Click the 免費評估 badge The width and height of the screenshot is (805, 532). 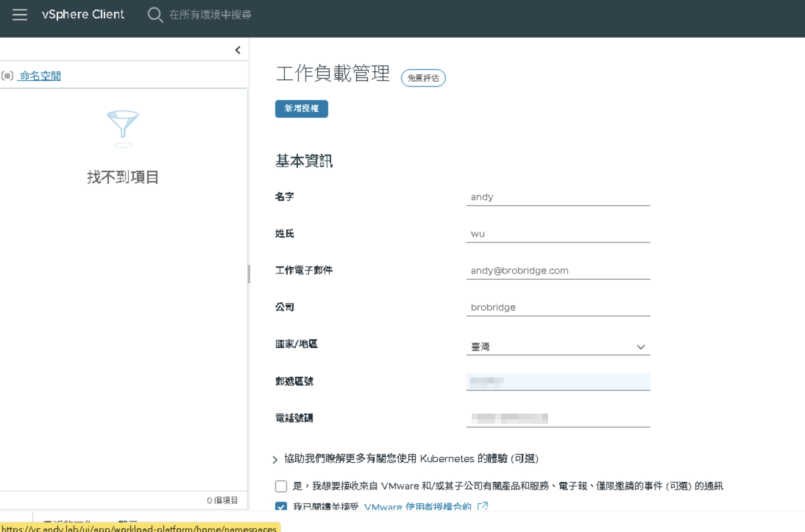click(423, 78)
